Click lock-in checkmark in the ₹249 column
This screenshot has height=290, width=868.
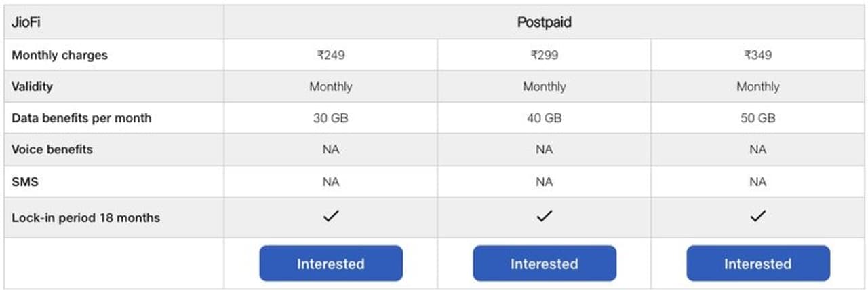331,217
